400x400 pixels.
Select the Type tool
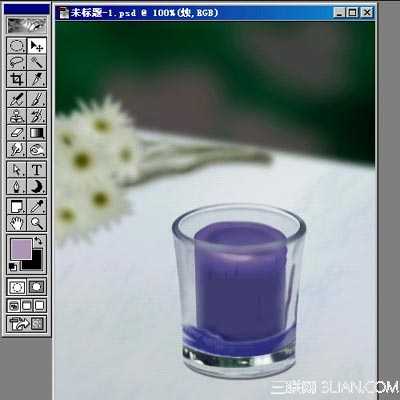[x=37, y=170]
